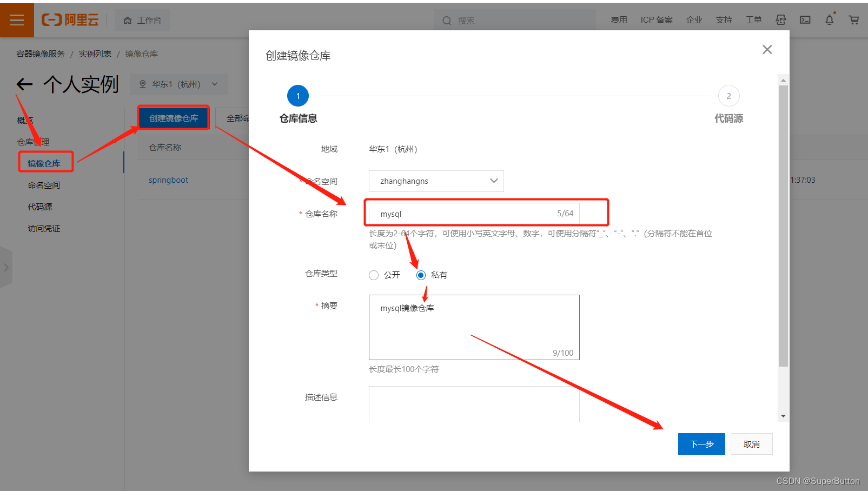Open the shopping cart icon
This screenshot has height=491, width=868.
[x=854, y=20]
